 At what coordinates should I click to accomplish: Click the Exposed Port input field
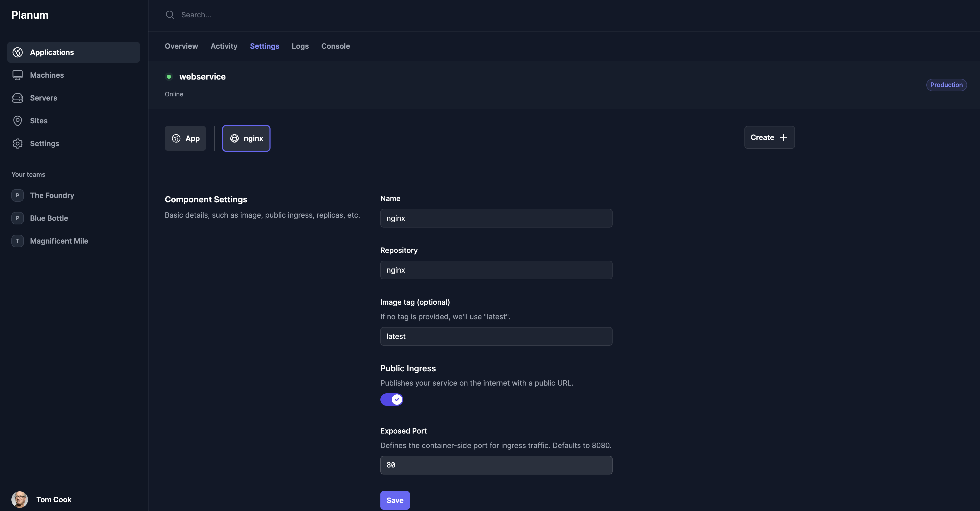click(496, 465)
